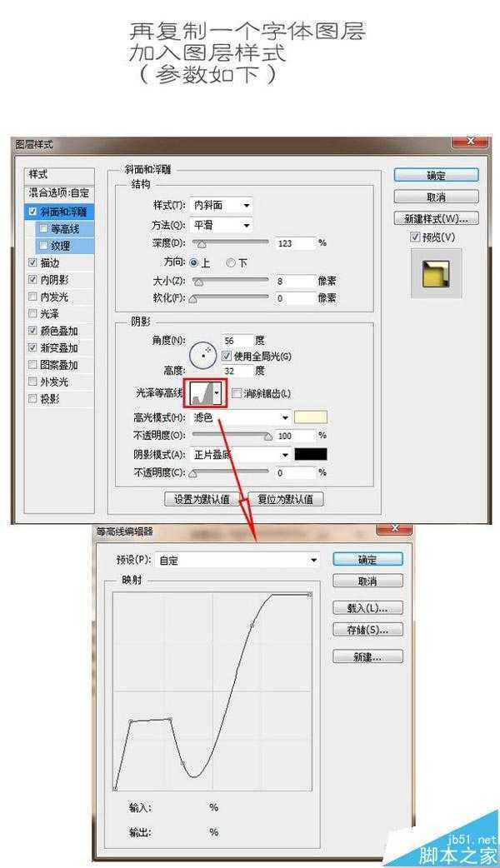This screenshot has height=868, width=500.
Task: Click the 深度(D) slider handle
Action: (202, 244)
